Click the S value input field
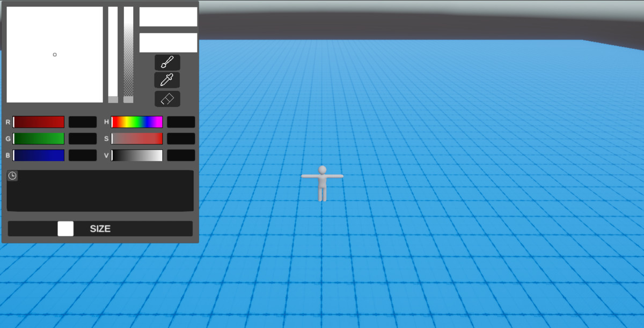The image size is (644, 328). [181, 139]
